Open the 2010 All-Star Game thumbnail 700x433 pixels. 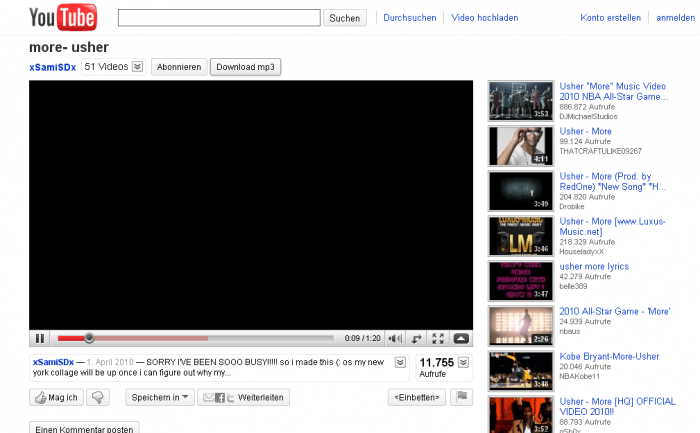click(521, 326)
